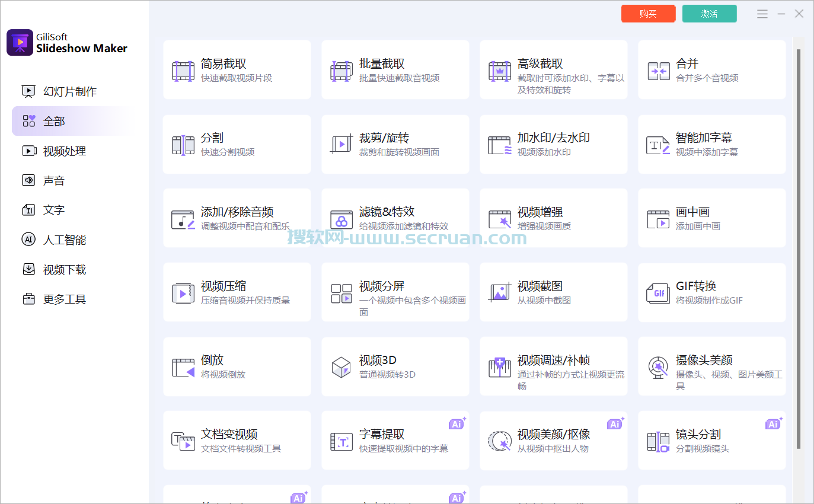
Task: Click the 快速提取视频中的字幕 description text
Action: [404, 448]
